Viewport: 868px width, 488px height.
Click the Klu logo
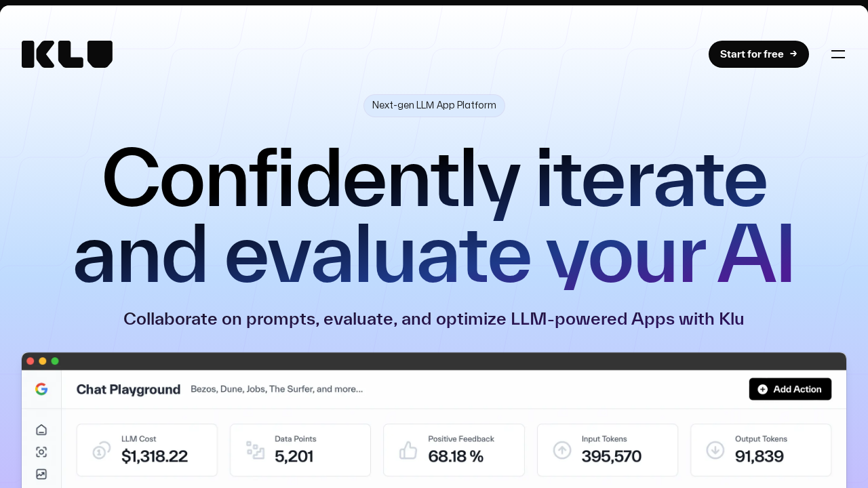[x=66, y=54]
